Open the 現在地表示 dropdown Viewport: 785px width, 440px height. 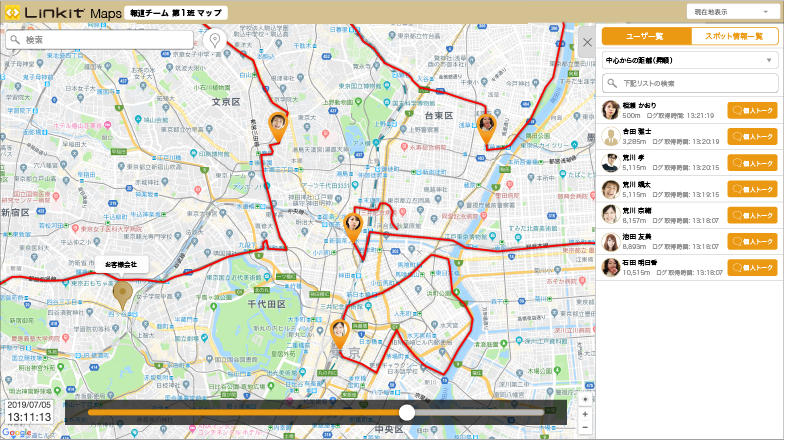pyautogui.click(x=733, y=12)
